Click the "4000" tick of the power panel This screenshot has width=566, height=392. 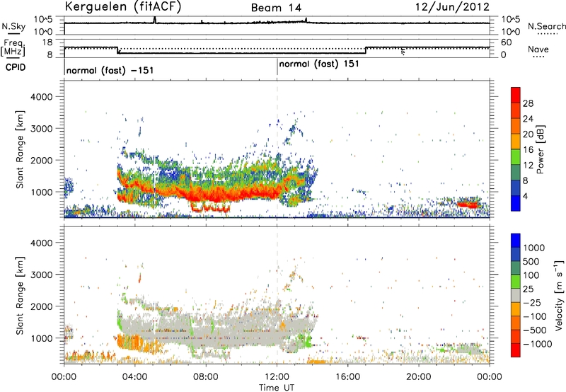[42, 97]
